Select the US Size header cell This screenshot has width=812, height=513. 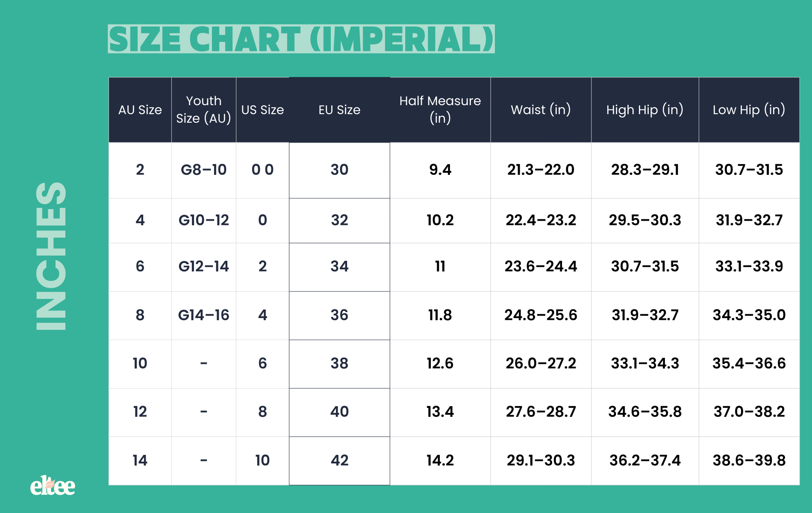coord(262,110)
